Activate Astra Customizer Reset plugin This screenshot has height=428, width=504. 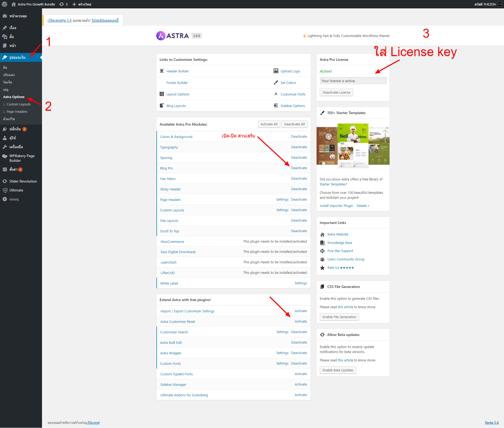pos(301,322)
